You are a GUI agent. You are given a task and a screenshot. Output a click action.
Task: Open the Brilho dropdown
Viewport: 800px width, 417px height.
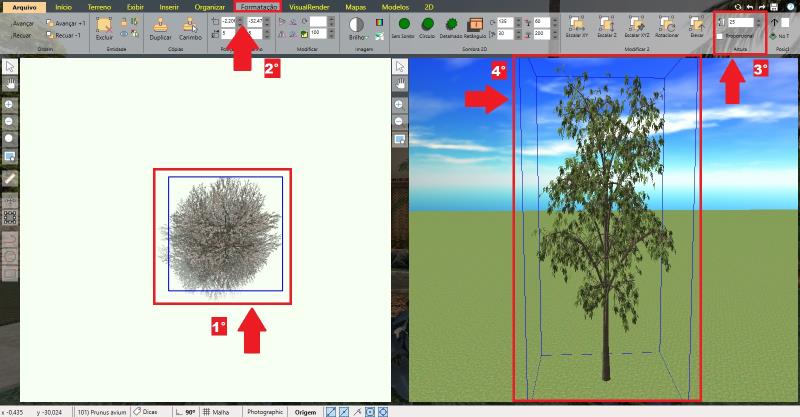356,35
